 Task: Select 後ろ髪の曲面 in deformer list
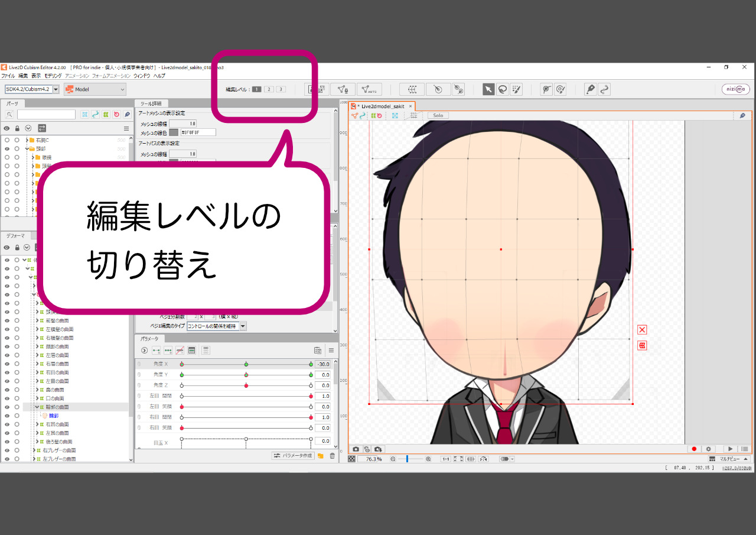(58, 442)
